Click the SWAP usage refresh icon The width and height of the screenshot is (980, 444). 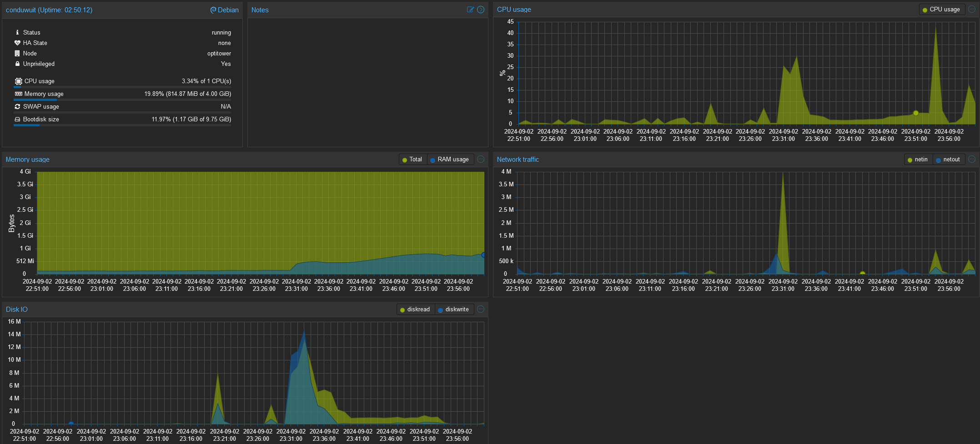point(17,106)
